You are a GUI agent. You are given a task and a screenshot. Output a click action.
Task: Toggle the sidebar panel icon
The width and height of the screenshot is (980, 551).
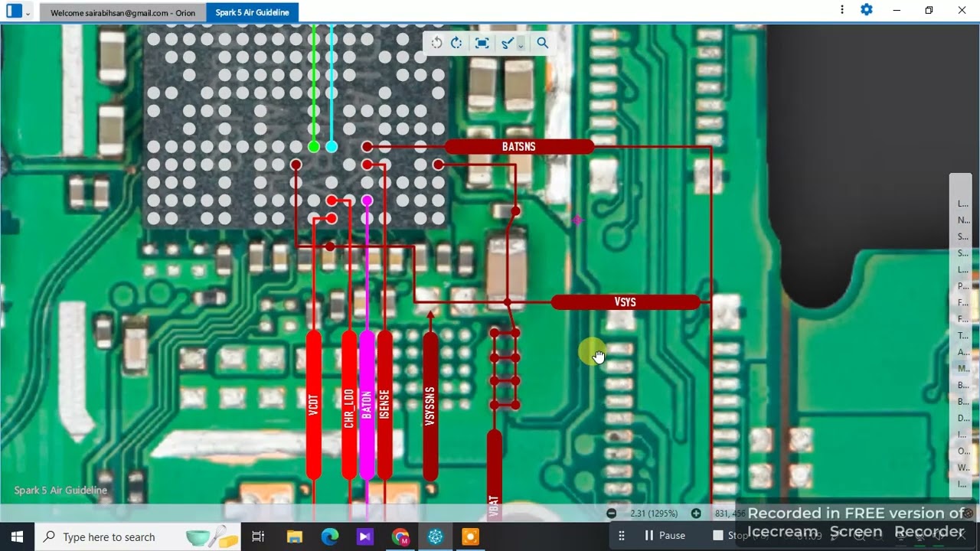point(14,11)
